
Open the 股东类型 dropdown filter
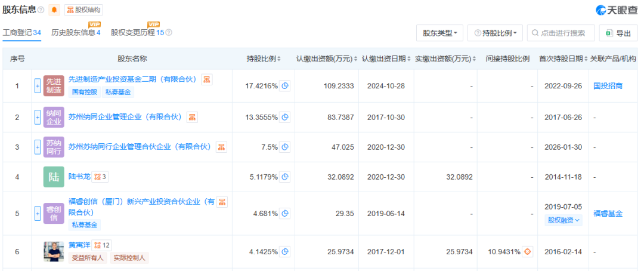(440, 33)
